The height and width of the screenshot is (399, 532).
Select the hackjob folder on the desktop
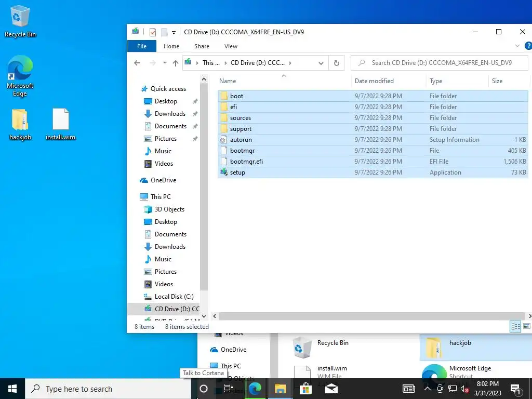pyautogui.click(x=20, y=125)
